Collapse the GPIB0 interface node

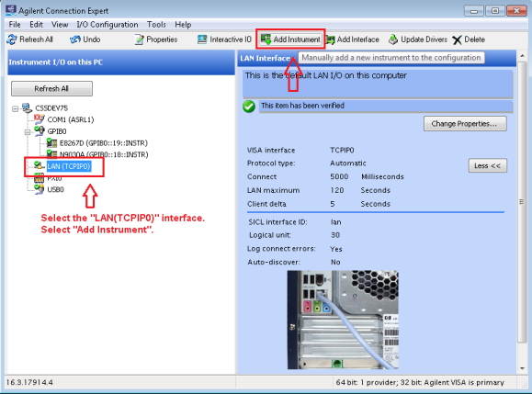pos(28,132)
